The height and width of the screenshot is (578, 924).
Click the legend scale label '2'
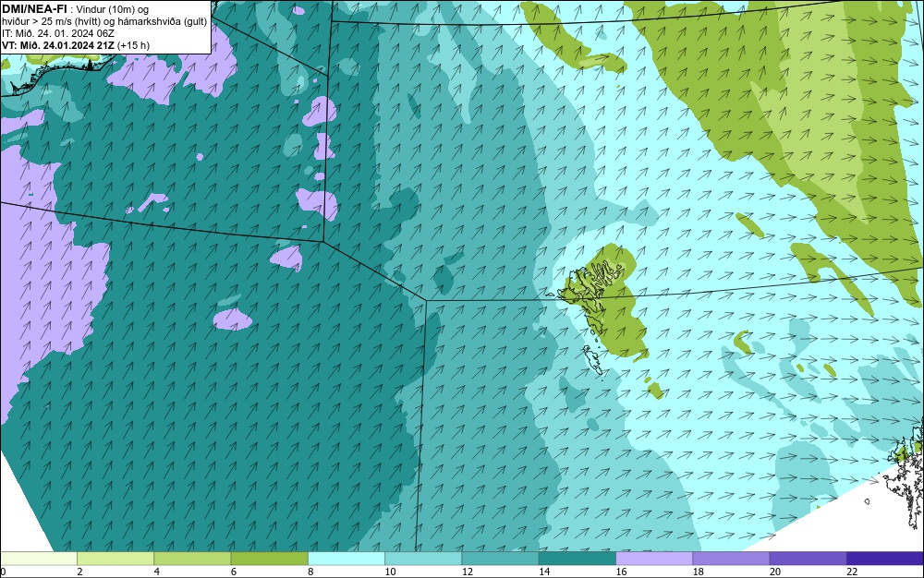tap(79, 572)
